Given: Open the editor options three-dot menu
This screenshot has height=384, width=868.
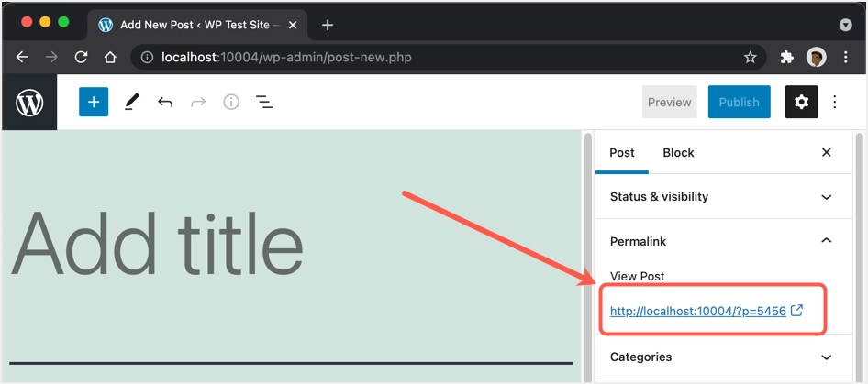Looking at the screenshot, I should [835, 103].
